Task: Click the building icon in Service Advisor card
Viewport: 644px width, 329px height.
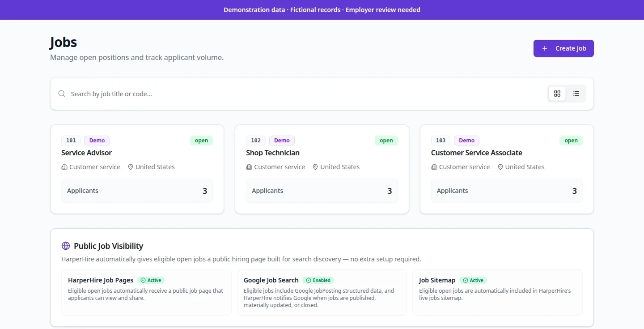Action: pos(64,167)
